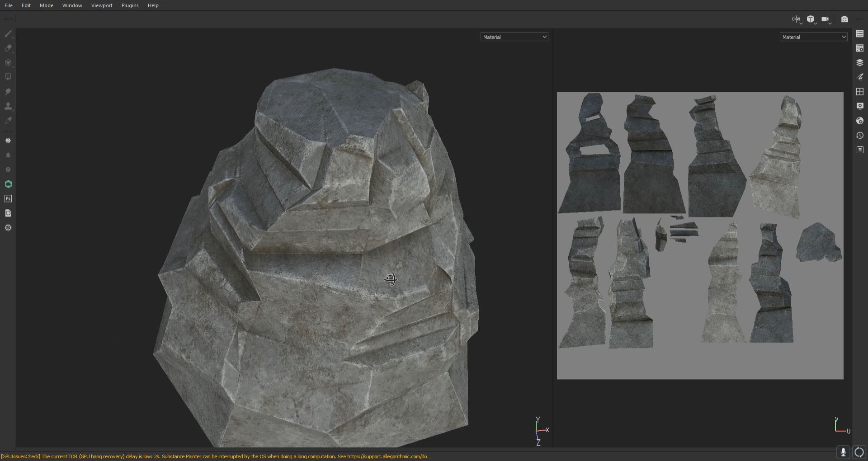The height and width of the screenshot is (461, 868).
Task: Expand the camera view options arrow
Action: 830,23
